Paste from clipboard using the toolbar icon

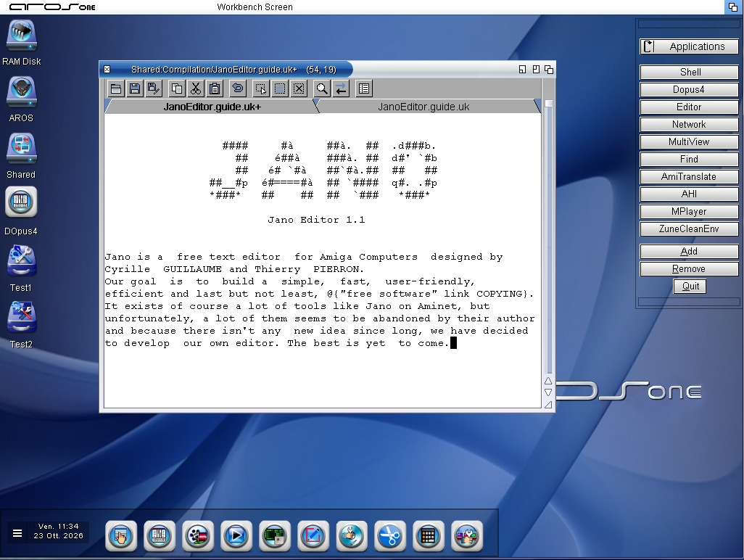[x=215, y=88]
